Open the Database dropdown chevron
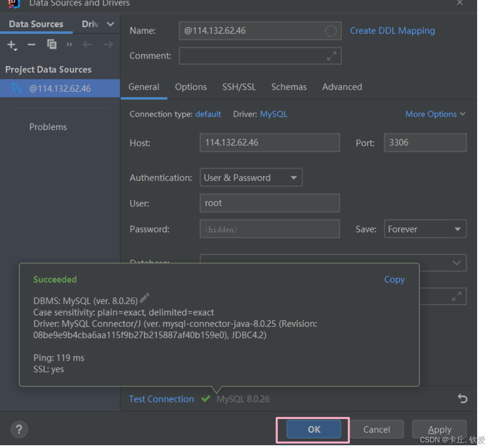The image size is (491, 448). (x=457, y=263)
